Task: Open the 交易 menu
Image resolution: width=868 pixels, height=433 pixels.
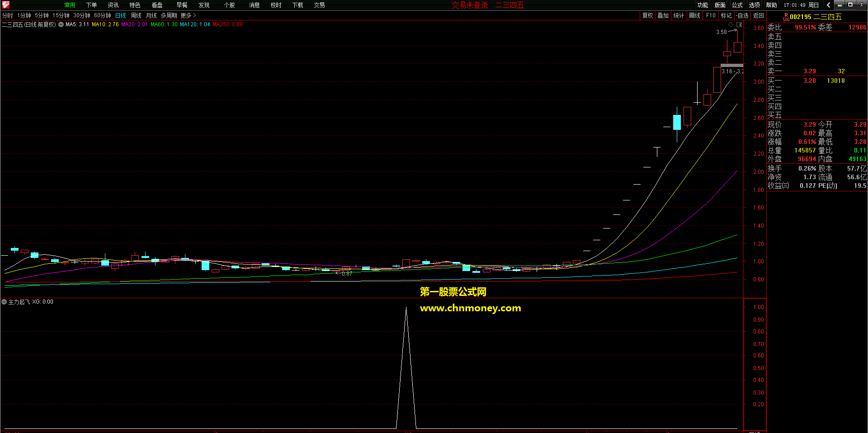Action: [319, 5]
